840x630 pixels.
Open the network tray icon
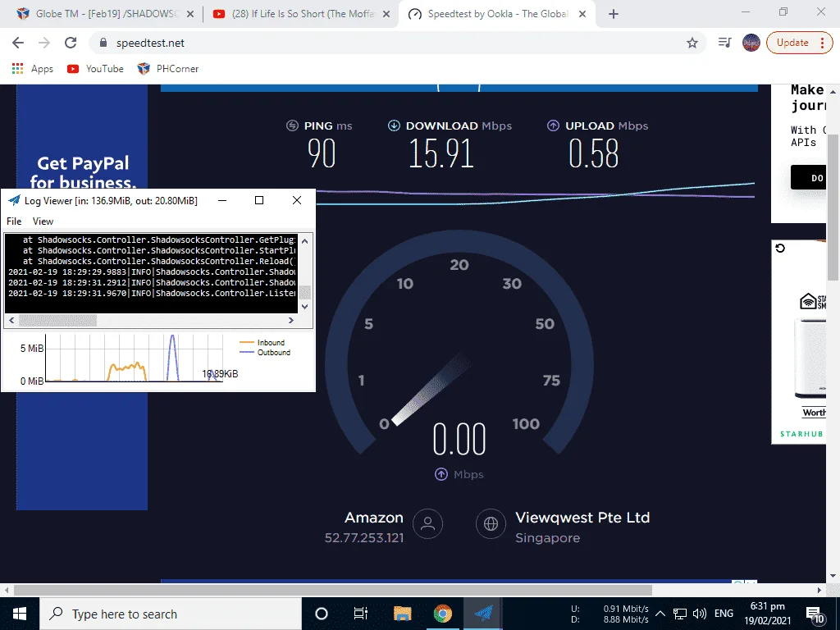point(680,614)
